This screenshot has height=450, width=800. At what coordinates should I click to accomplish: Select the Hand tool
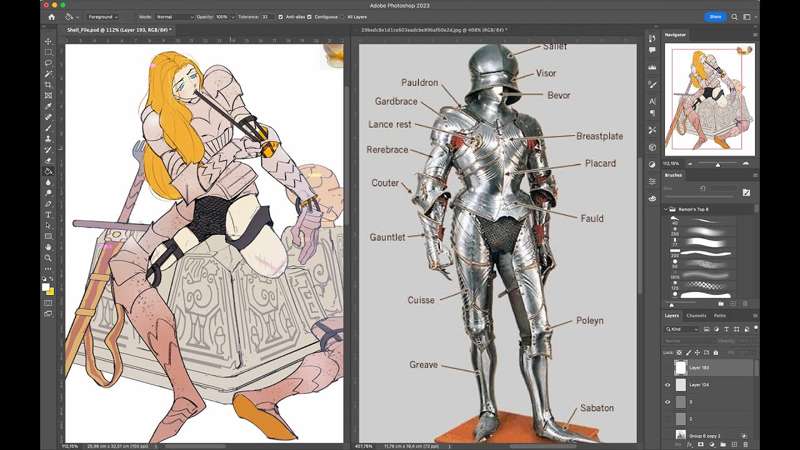[48, 247]
